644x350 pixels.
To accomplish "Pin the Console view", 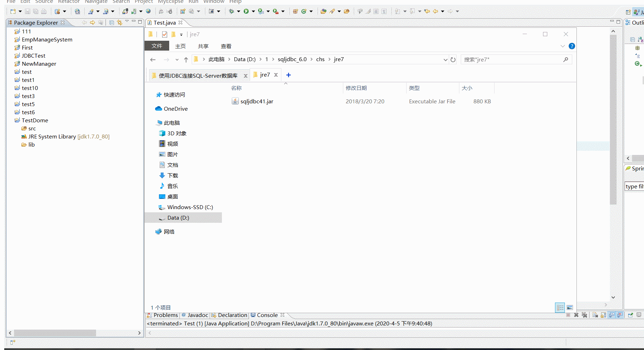I will [x=630, y=315].
